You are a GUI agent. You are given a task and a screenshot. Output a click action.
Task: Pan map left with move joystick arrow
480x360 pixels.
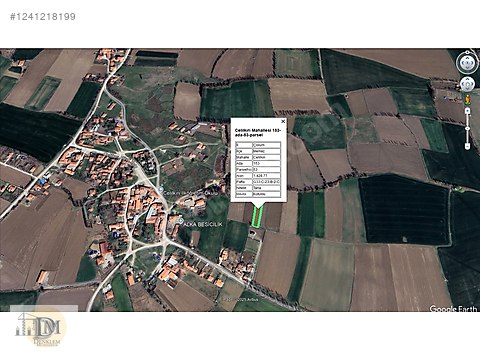(x=462, y=84)
